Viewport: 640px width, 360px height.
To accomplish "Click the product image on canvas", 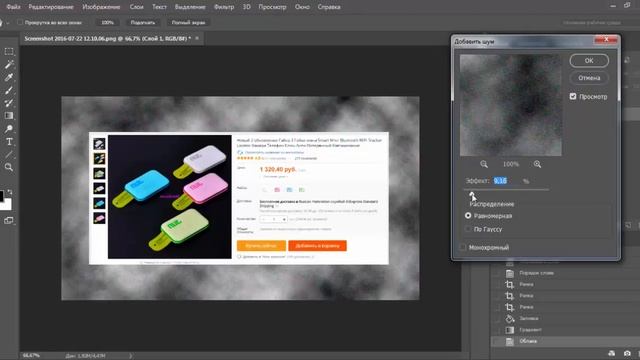I will (x=169, y=197).
